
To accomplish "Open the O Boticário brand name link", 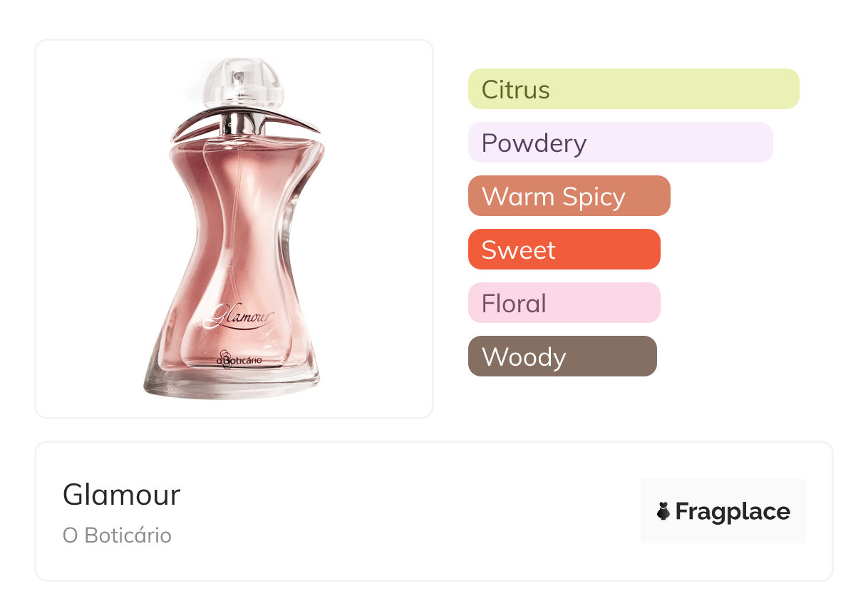I will 117,535.
